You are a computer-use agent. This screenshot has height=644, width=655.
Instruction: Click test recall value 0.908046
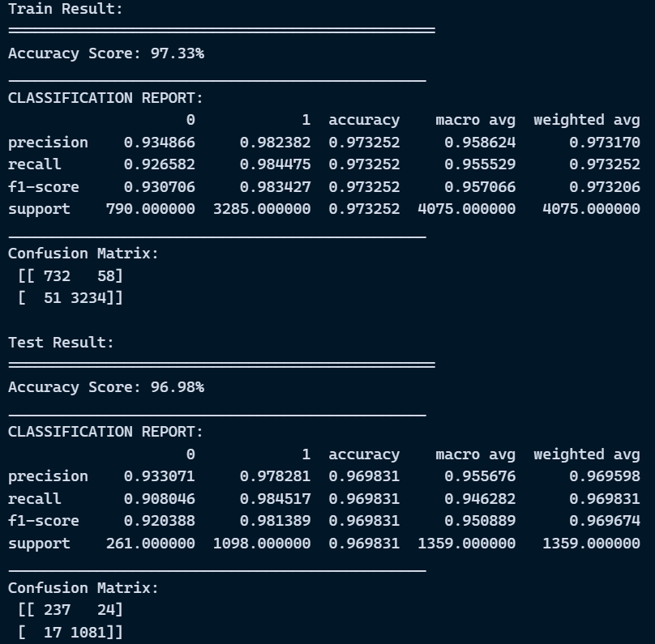pos(159,499)
